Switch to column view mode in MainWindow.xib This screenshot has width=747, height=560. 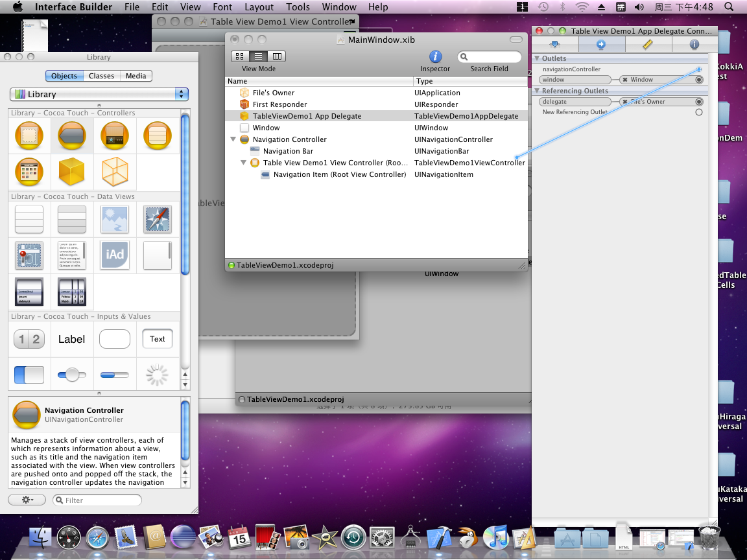click(x=277, y=56)
